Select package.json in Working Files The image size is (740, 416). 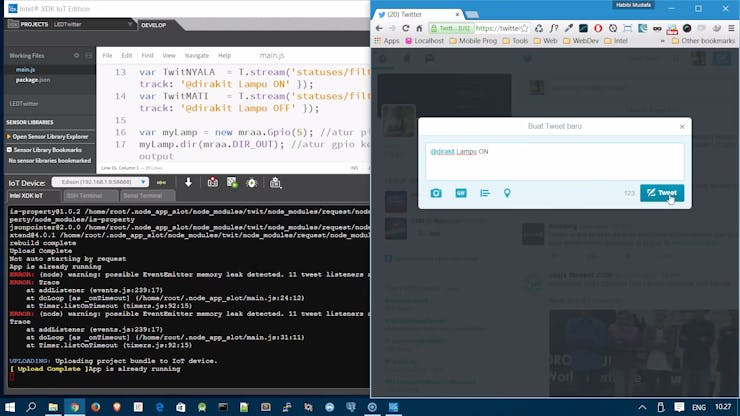coord(33,80)
